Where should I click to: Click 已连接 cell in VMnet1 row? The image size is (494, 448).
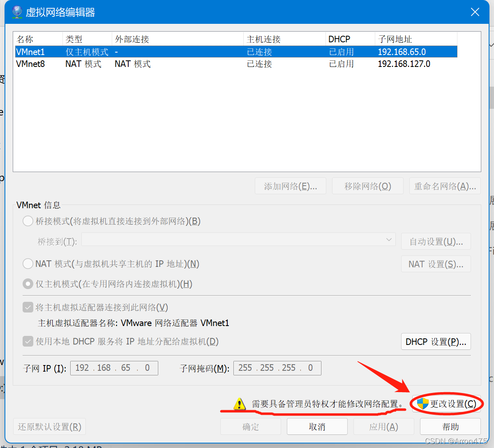pyautogui.click(x=259, y=52)
